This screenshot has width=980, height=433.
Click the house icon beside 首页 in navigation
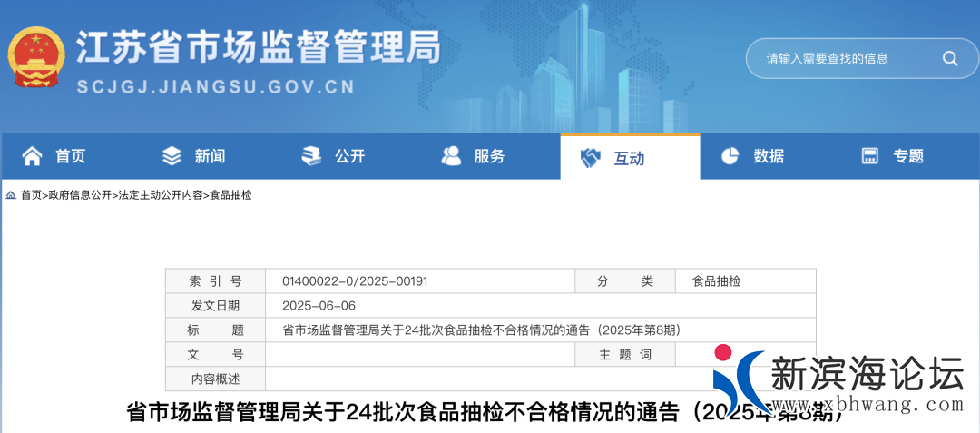point(33,156)
